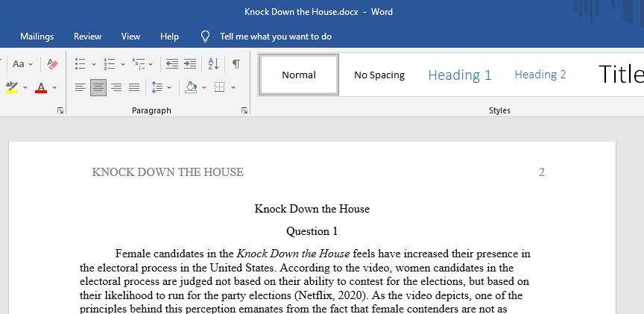This screenshot has height=314, width=644.
Task: Open the font color dropdown arrow
Action: pyautogui.click(x=54, y=87)
